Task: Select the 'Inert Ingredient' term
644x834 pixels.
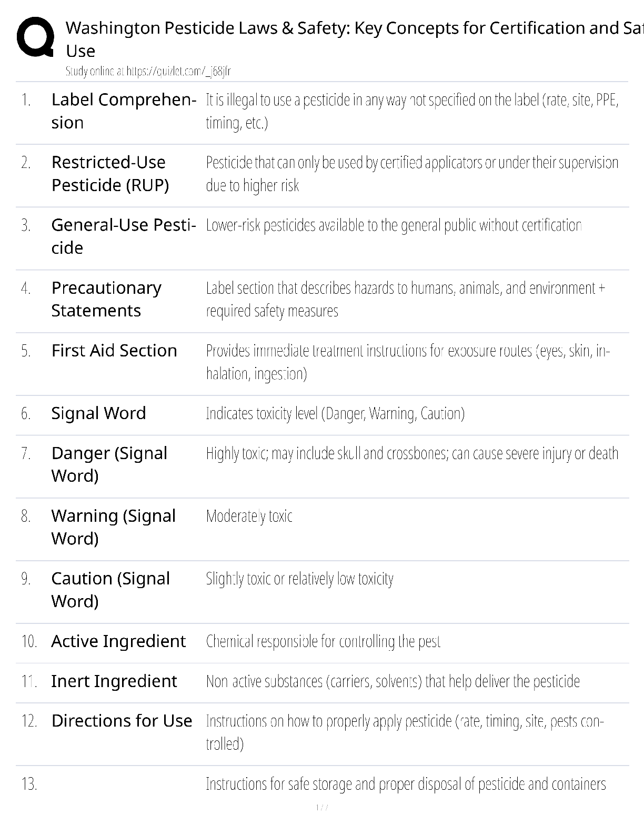Action: [x=114, y=681]
